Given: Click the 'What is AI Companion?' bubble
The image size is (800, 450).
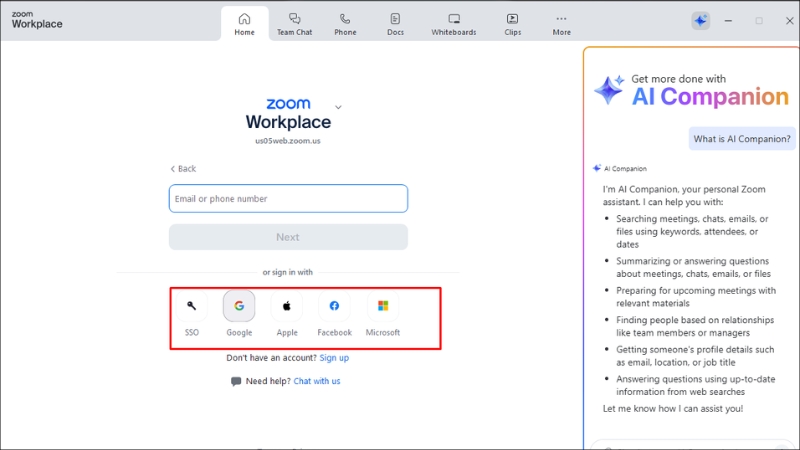Looking at the screenshot, I should [x=742, y=139].
